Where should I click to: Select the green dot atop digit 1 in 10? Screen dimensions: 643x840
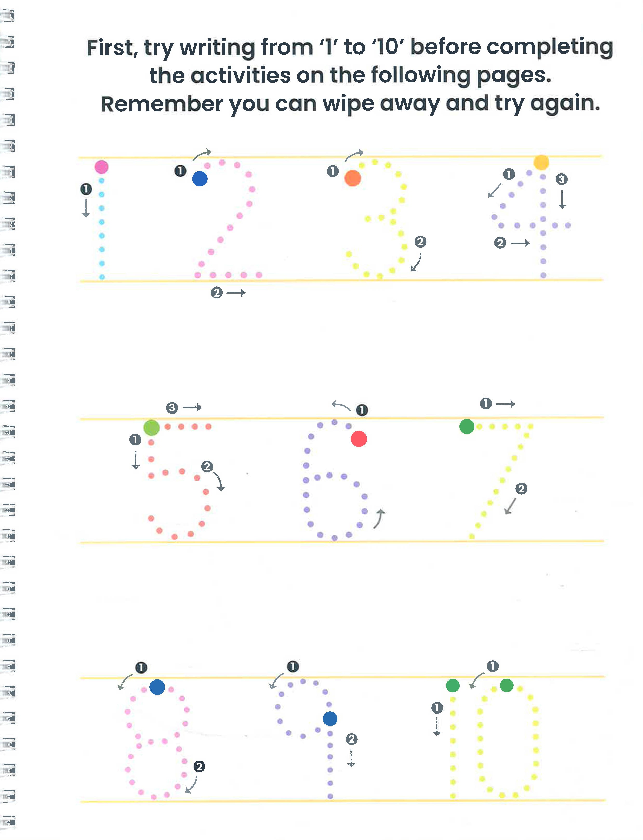click(453, 685)
